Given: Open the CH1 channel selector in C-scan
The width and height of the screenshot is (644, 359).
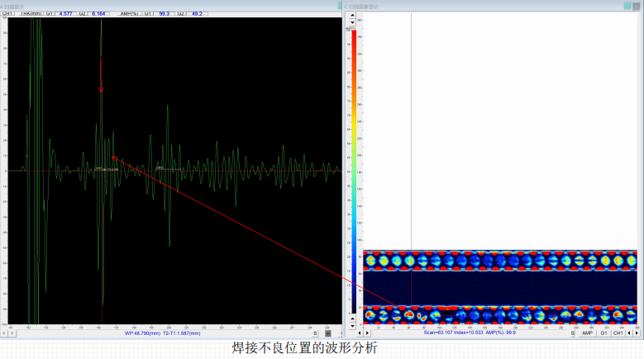Looking at the screenshot, I should (618, 333).
